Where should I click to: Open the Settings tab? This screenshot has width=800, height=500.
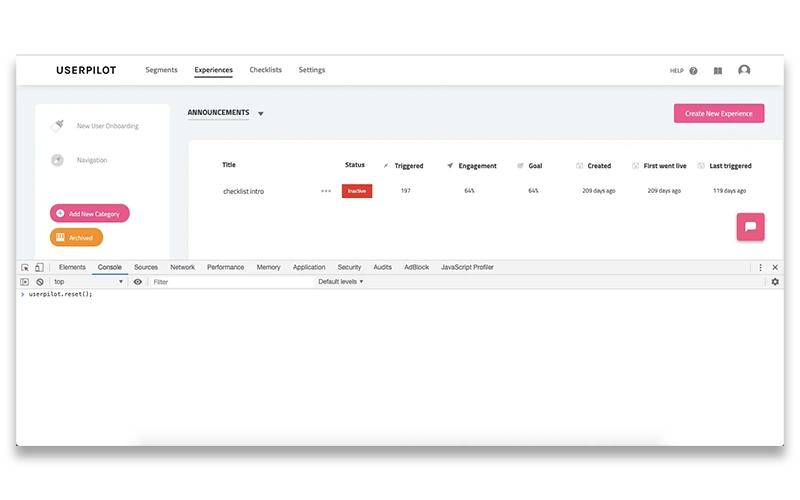[312, 70]
